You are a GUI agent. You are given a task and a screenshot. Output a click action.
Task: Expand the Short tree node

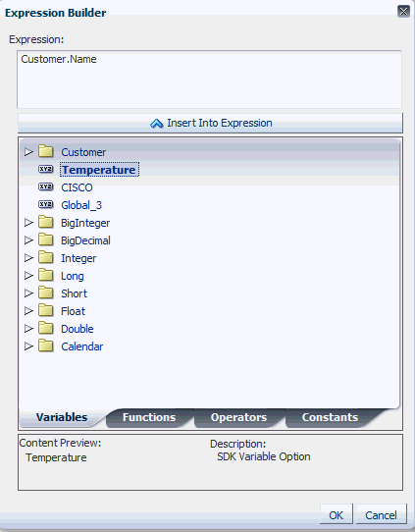(x=28, y=293)
